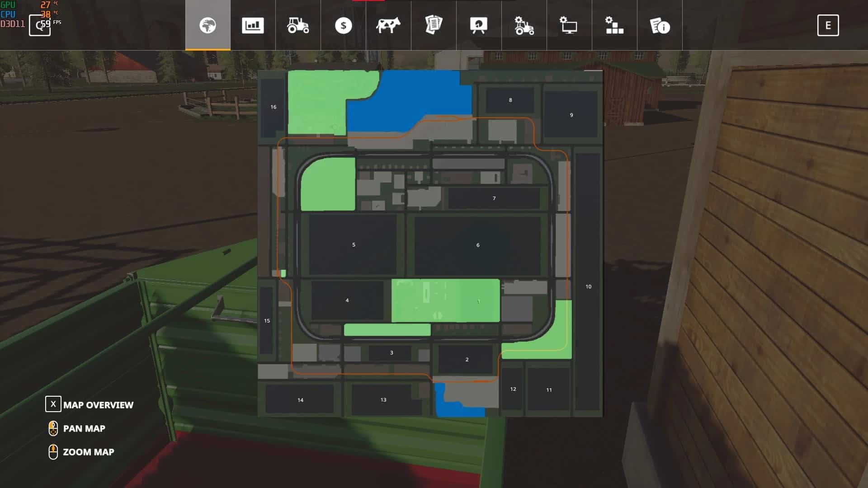Open Display settings (monitor with gear icon)
The image size is (868, 488).
[x=569, y=26]
